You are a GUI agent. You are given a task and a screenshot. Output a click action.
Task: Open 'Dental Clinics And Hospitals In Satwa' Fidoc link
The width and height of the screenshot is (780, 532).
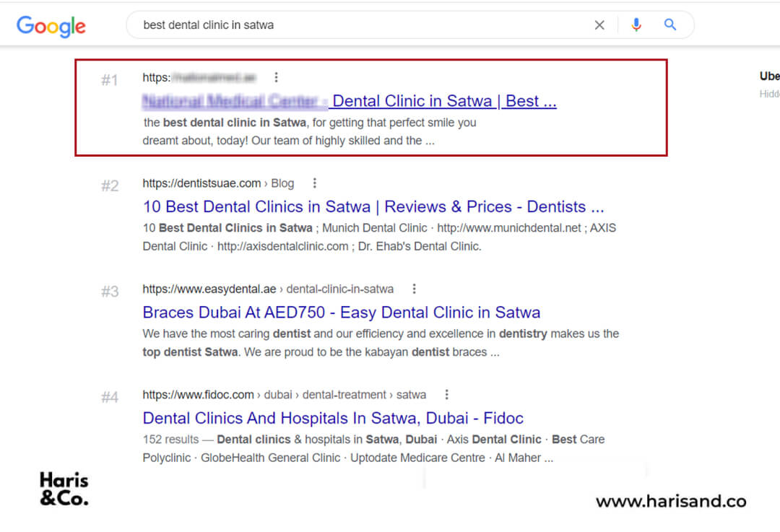pos(333,418)
